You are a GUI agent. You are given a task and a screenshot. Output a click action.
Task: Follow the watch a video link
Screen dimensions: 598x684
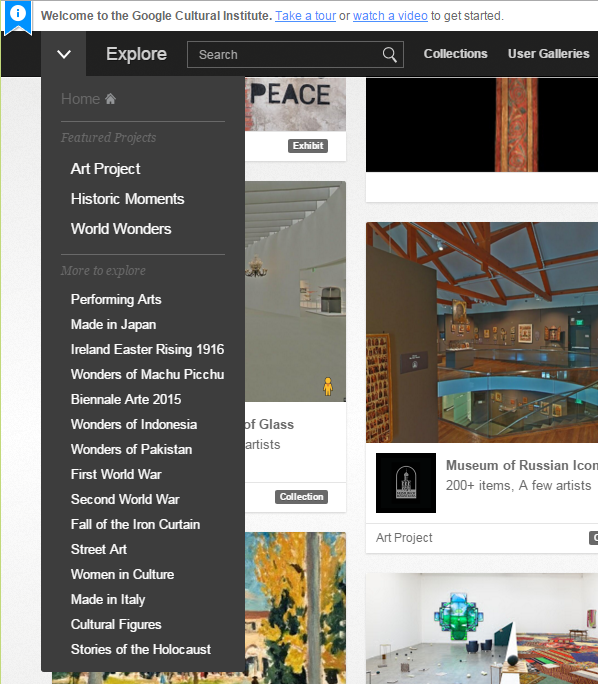click(x=390, y=16)
